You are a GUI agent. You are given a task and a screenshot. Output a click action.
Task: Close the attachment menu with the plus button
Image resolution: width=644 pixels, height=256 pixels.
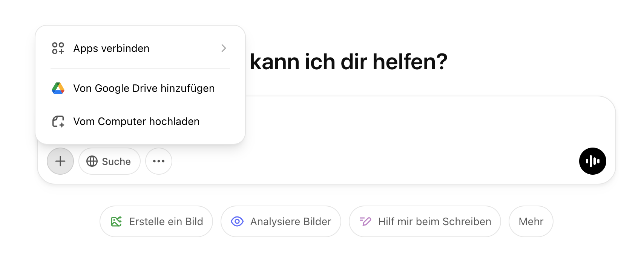click(x=60, y=161)
